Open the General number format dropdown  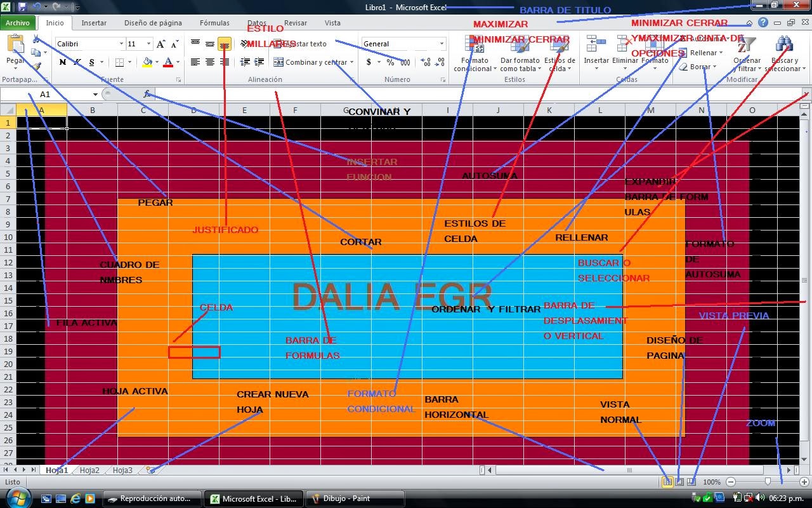(403, 43)
